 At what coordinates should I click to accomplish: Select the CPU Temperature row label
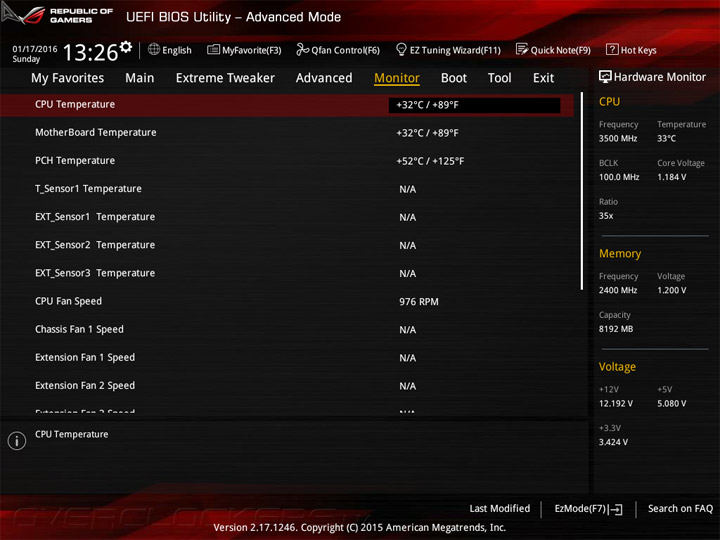(75, 104)
